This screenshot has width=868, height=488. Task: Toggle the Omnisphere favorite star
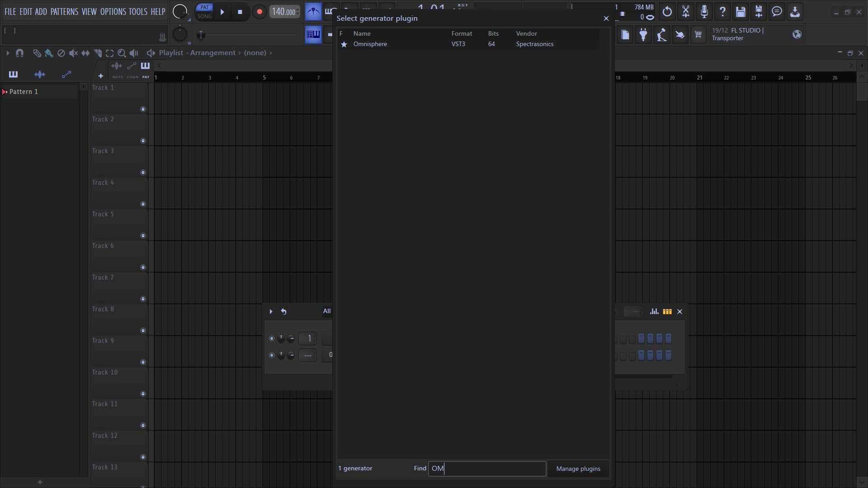coord(344,44)
